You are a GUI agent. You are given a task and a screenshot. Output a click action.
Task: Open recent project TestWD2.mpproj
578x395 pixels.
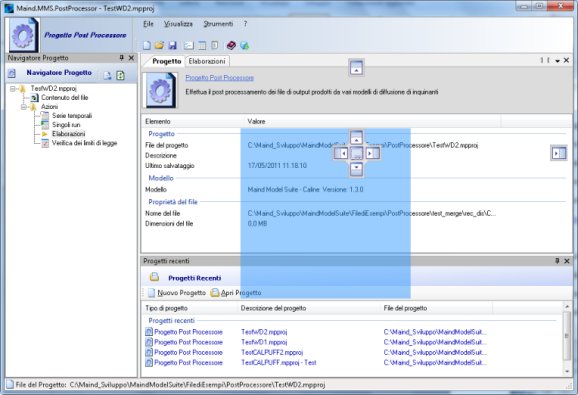(x=264, y=332)
